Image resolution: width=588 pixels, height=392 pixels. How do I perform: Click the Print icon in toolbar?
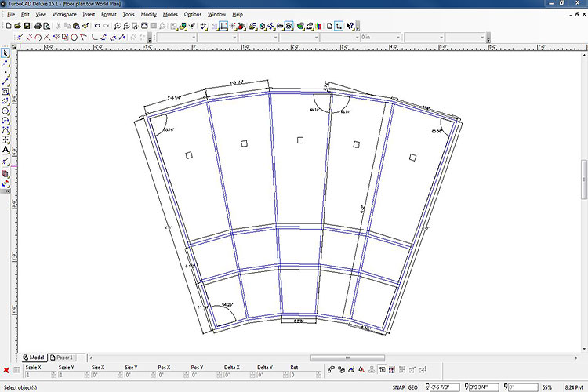coord(38,26)
